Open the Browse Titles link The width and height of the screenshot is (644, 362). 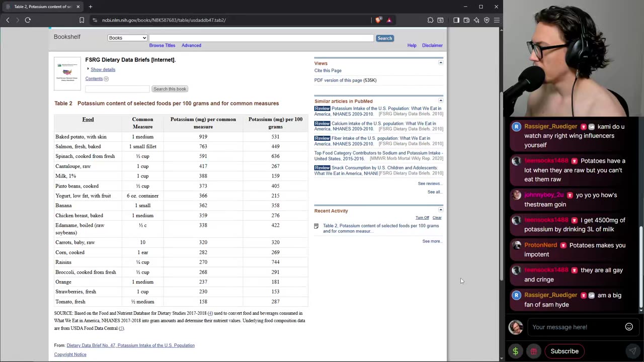[x=162, y=45]
